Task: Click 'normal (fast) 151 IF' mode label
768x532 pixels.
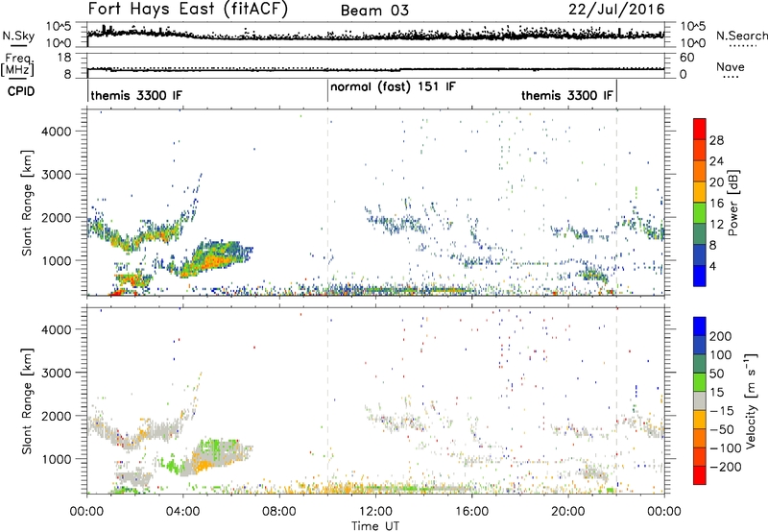Action: (393, 87)
